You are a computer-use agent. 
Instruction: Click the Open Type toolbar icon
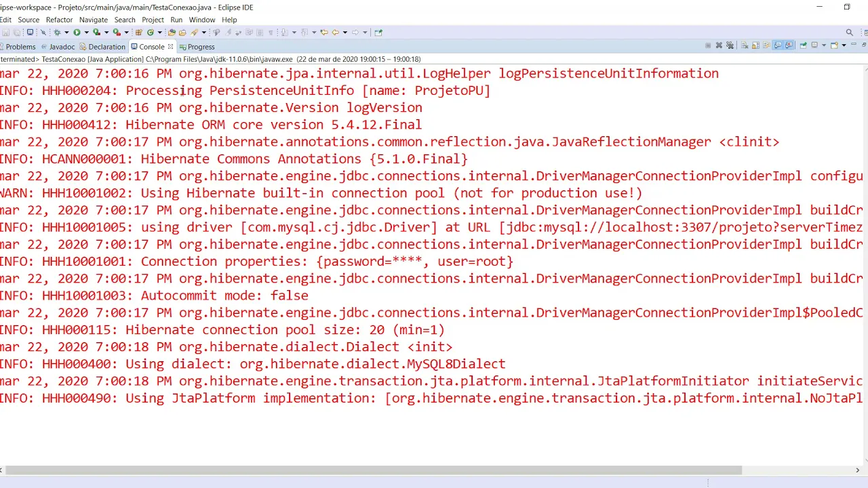tap(172, 32)
